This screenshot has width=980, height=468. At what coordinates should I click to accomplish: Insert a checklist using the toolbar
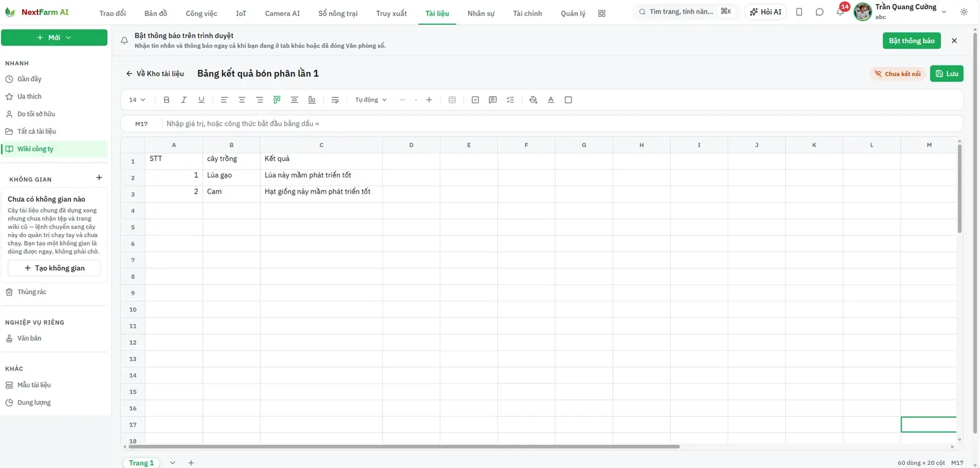click(x=510, y=100)
